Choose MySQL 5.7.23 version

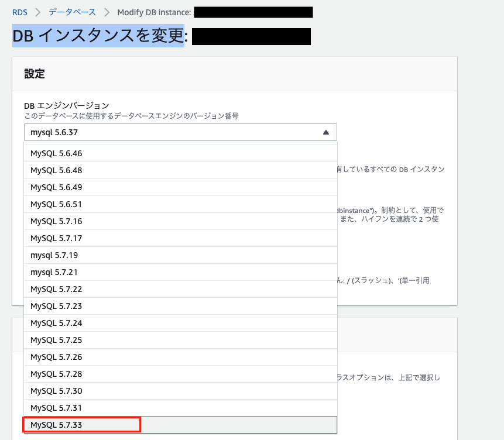click(x=180, y=306)
